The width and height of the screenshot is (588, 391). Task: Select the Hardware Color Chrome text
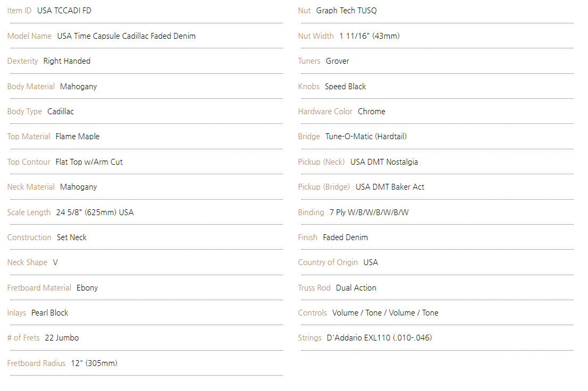[371, 112]
